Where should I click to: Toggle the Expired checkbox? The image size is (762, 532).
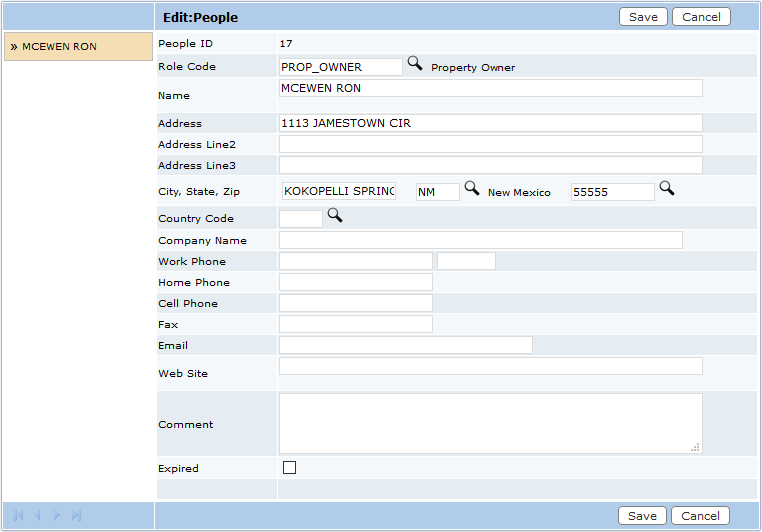[290, 468]
